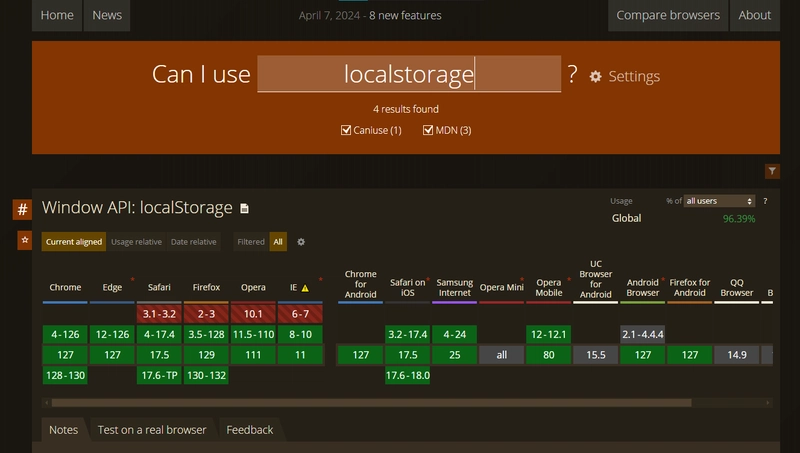Click the Opera column header

coord(253,287)
